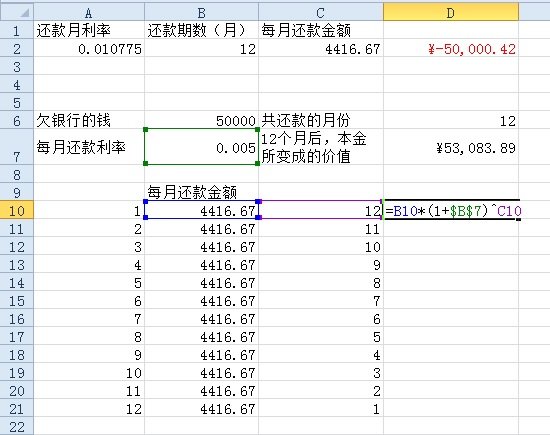Viewport: 550px width, 435px height.
Task: Click the select-all corner triangle
Action: click(x=17, y=13)
